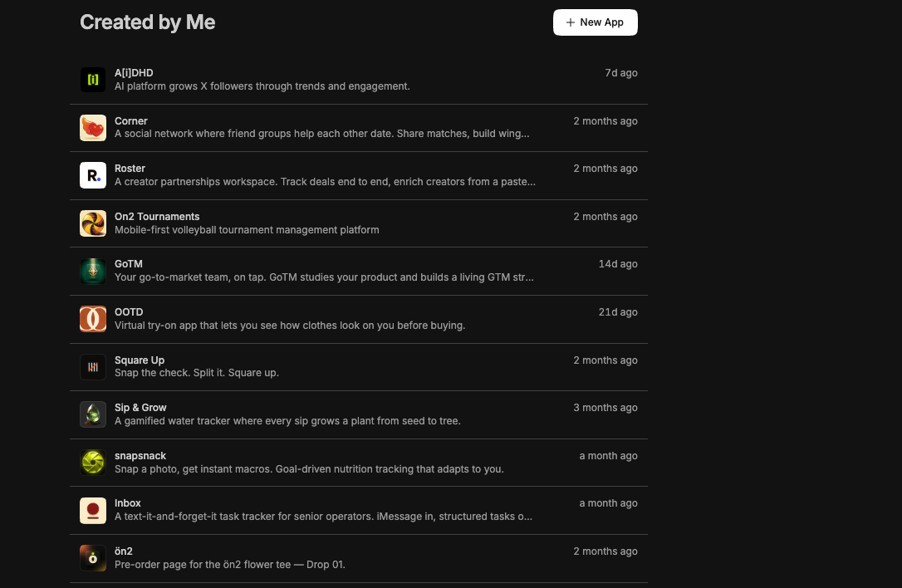Open the Roster app title
The height and width of the screenshot is (588, 902).
[130, 169]
